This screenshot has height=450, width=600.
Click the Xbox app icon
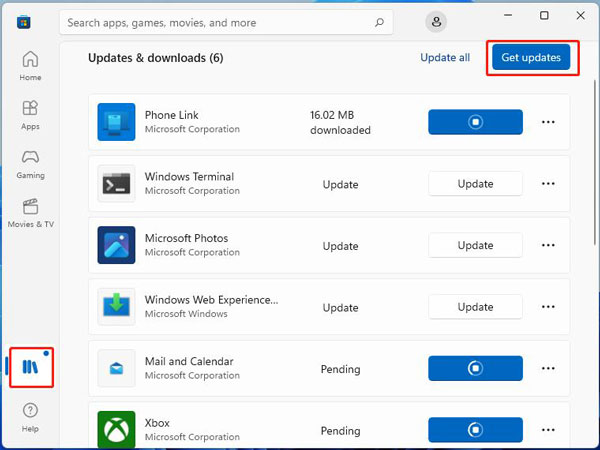pyautogui.click(x=116, y=429)
